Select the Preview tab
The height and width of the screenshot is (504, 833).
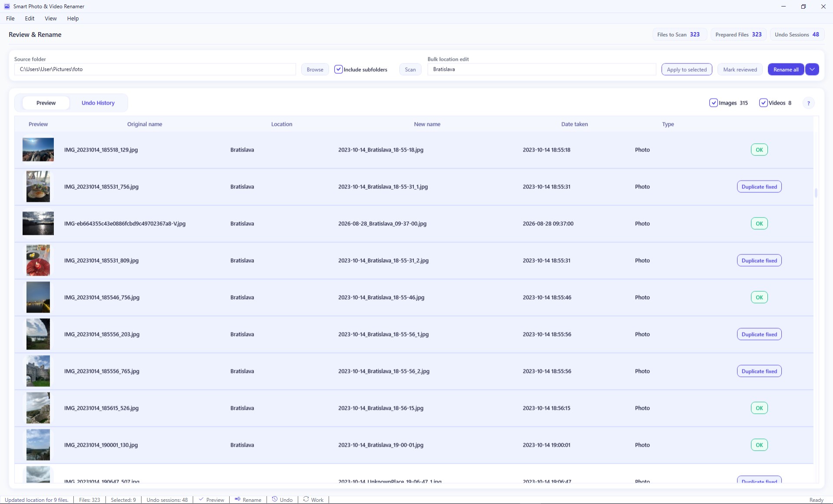coord(46,103)
